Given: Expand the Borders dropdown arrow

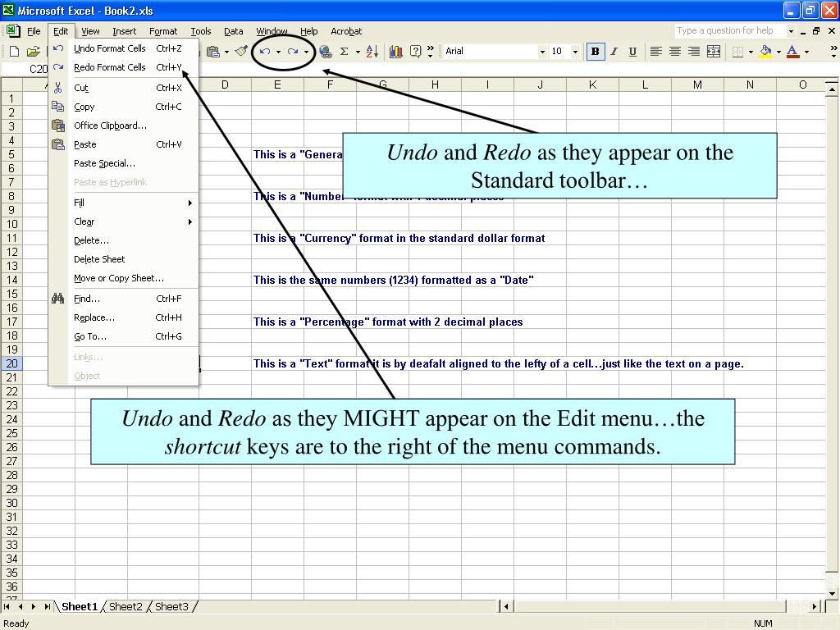Looking at the screenshot, I should click(751, 52).
